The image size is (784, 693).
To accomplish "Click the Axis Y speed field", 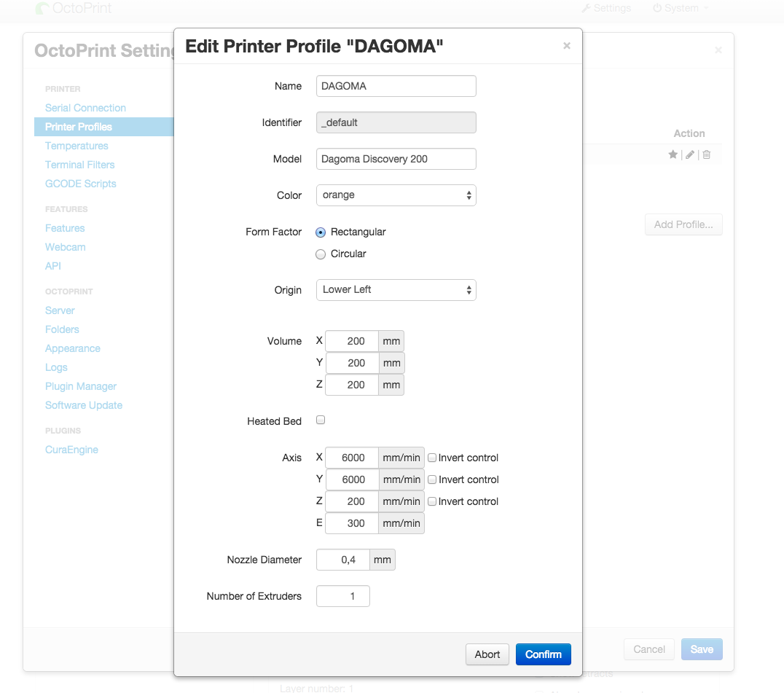I will [x=352, y=479].
